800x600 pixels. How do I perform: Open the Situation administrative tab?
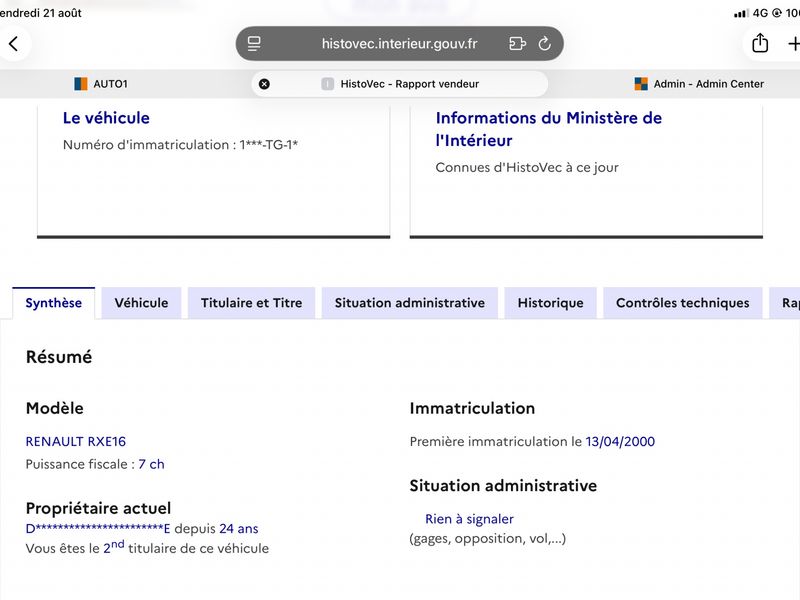(x=410, y=303)
